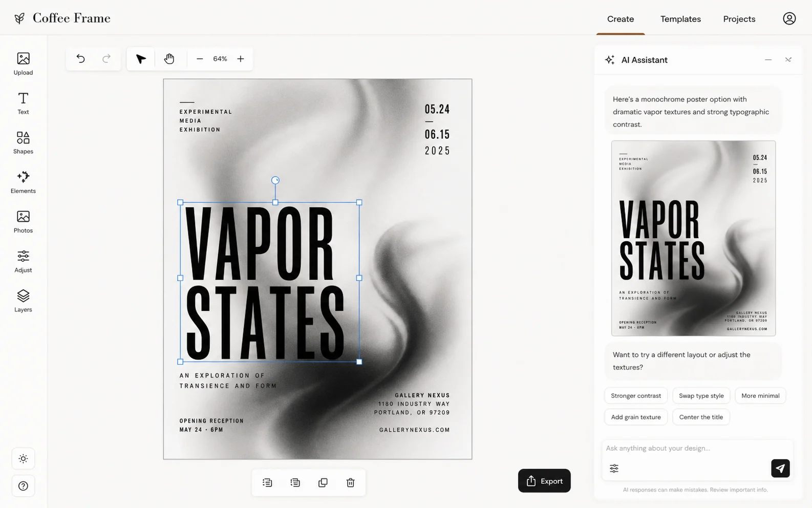Duplicate the selected element
The width and height of the screenshot is (812, 508).
click(x=323, y=482)
